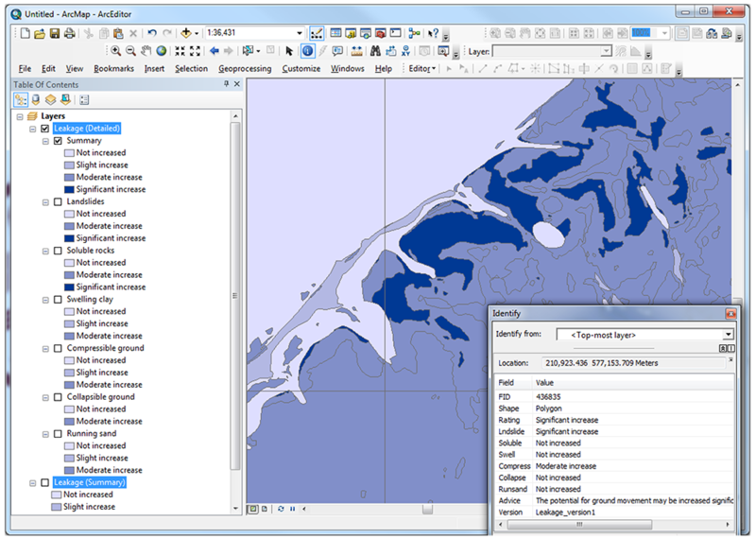Check the Soluble rocks sublayer checkbox
The width and height of the screenshot is (756, 539).
(x=58, y=251)
